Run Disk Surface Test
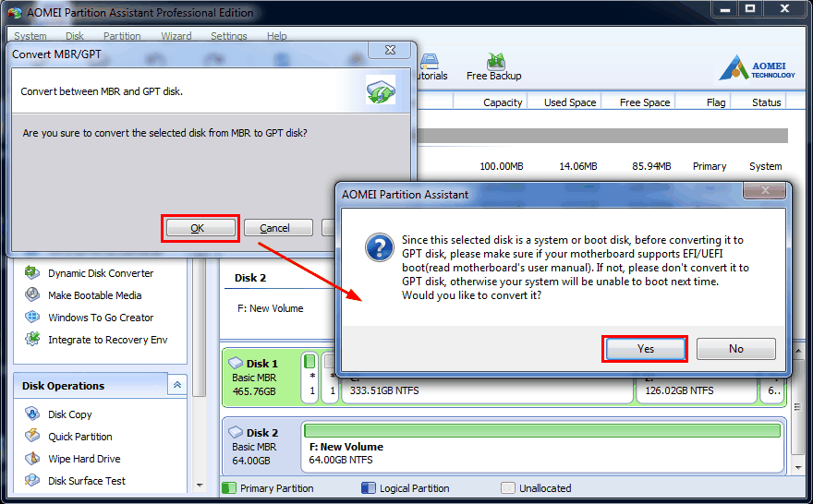This screenshot has width=813, height=504. pos(87,481)
